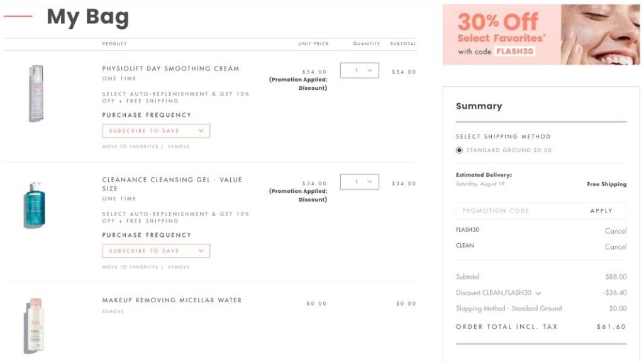The width and height of the screenshot is (644, 362).
Task: Remove Makeup Removing Micellar Water item
Action: (113, 312)
